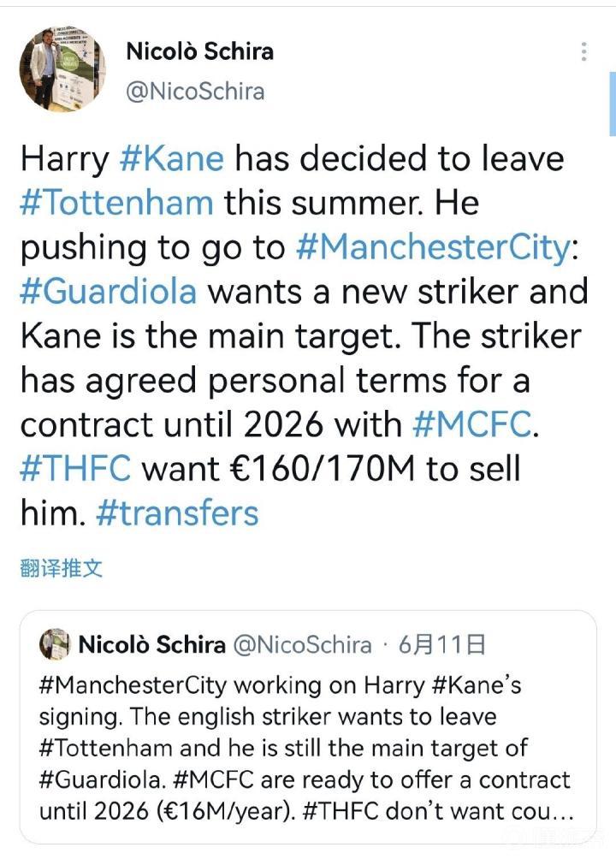Tap the @NicoSchira handle under the author name

[x=195, y=91]
